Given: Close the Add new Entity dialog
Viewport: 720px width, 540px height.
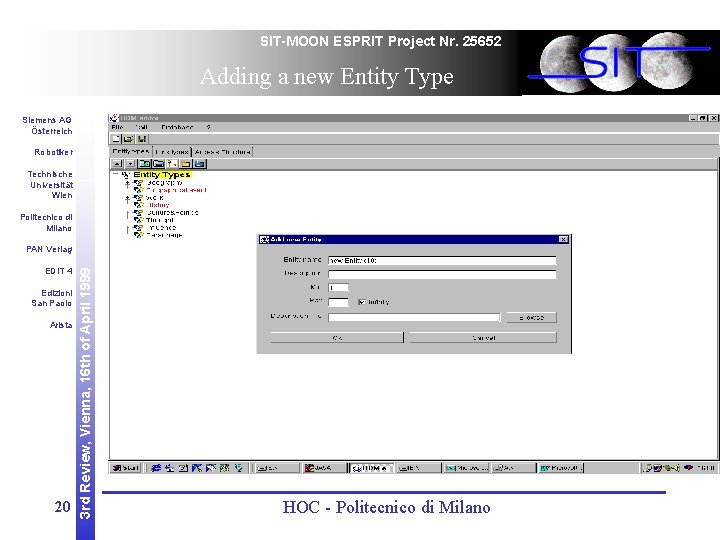Looking at the screenshot, I should [x=563, y=239].
